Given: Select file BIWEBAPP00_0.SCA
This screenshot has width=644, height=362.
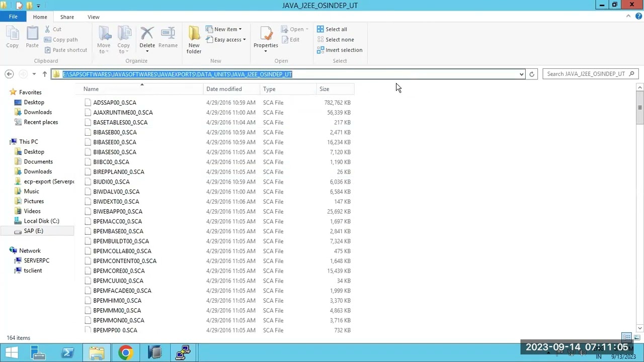Looking at the screenshot, I should click(x=118, y=212).
